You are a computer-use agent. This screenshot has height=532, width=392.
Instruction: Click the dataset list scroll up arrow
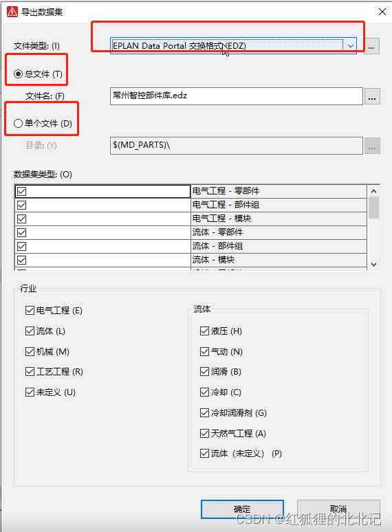(373, 191)
